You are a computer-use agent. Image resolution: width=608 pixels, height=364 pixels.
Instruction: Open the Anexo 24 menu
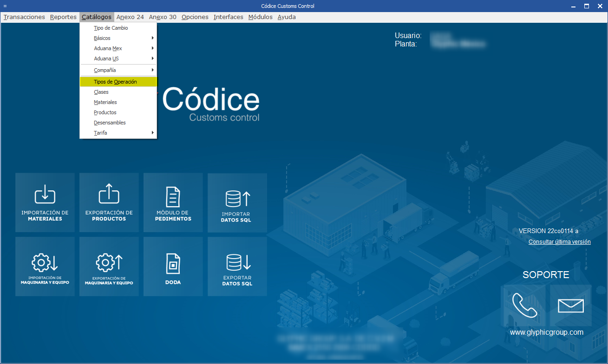click(130, 17)
